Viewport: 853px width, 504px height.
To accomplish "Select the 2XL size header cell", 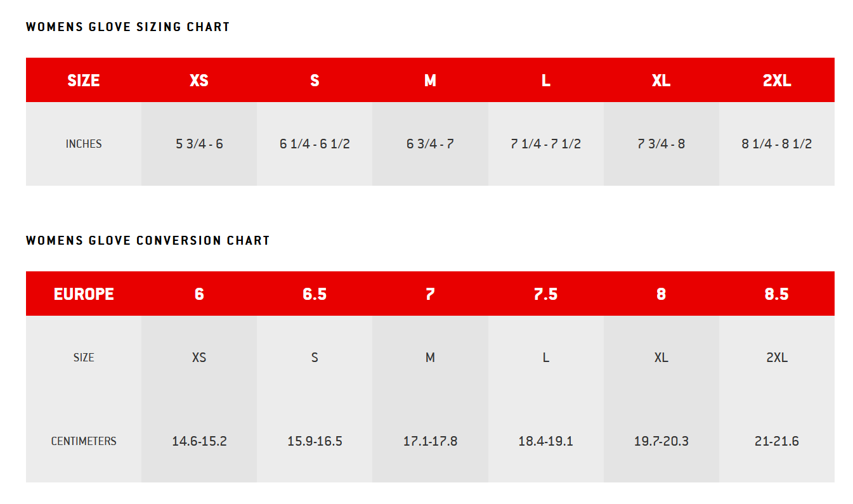I will (x=777, y=81).
